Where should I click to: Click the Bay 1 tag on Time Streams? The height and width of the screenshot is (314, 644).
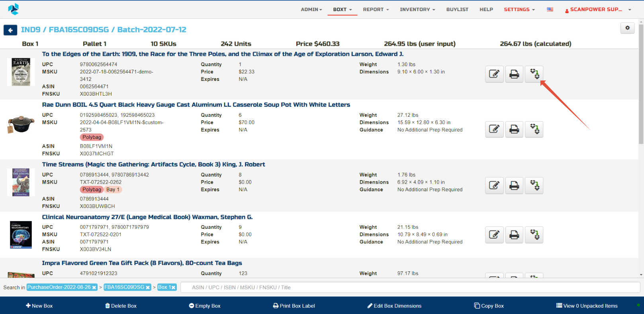(x=113, y=190)
